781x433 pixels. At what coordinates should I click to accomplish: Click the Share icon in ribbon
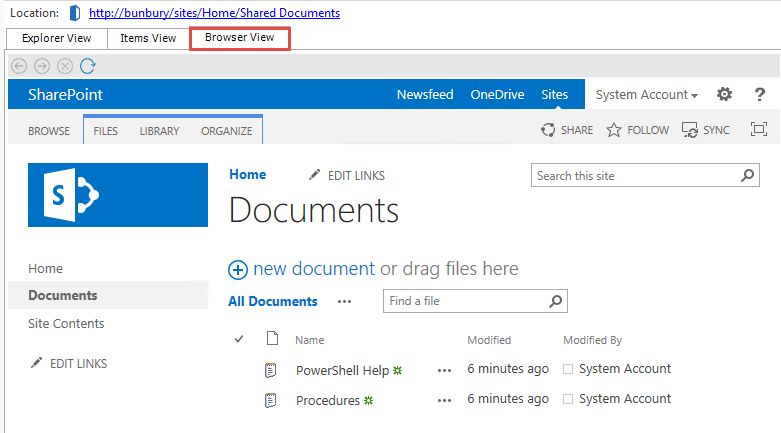548,130
